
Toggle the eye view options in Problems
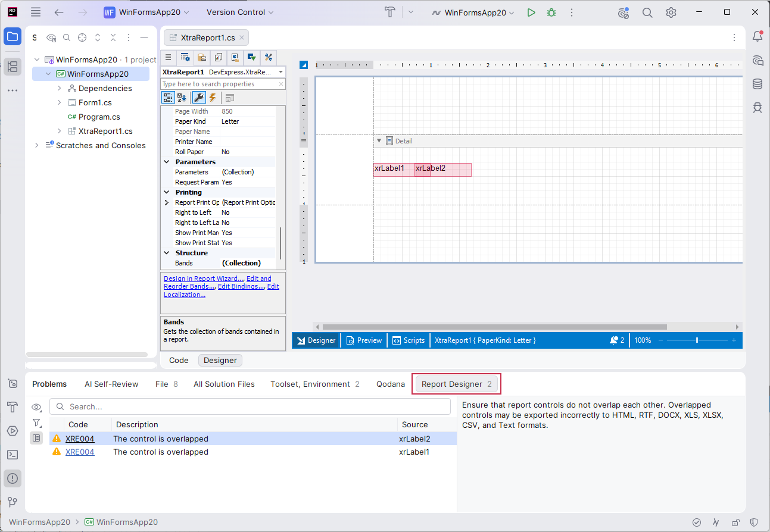tap(37, 407)
